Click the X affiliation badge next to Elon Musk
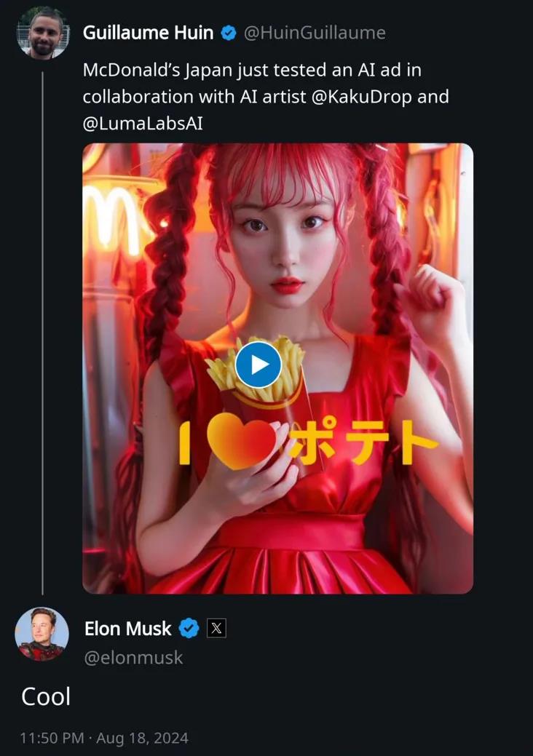The width and height of the screenshot is (533, 756). (x=215, y=629)
